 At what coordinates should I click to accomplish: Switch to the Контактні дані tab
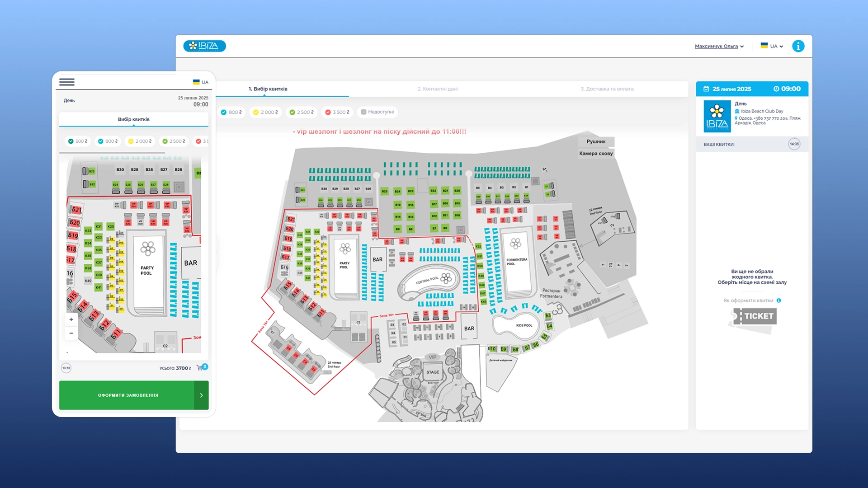pyautogui.click(x=437, y=89)
